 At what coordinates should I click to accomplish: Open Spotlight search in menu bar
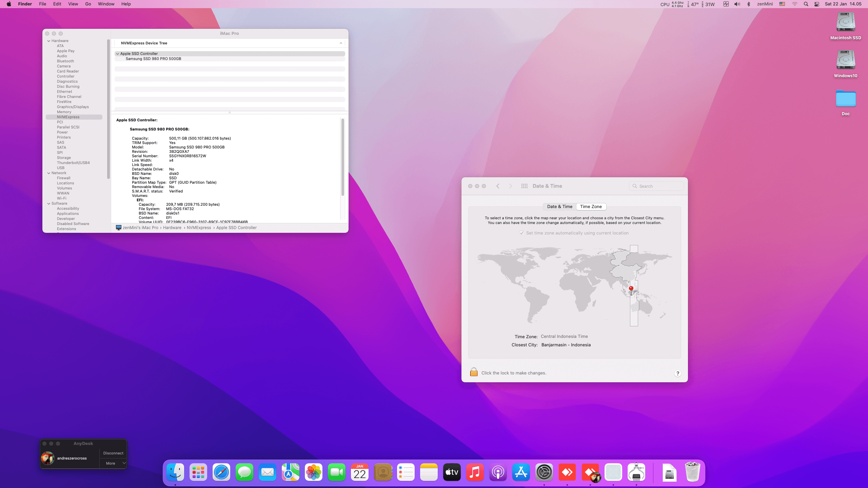coord(806,4)
